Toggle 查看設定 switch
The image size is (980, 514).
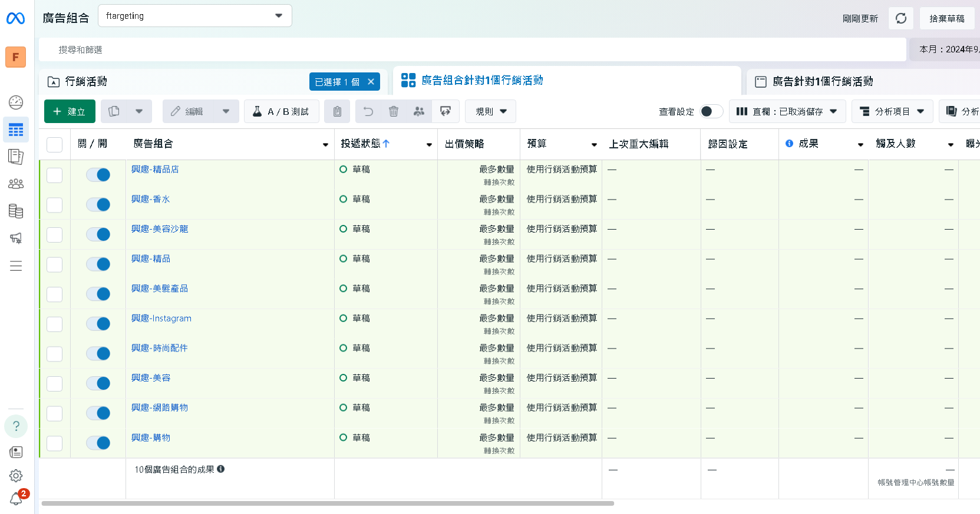pyautogui.click(x=711, y=111)
